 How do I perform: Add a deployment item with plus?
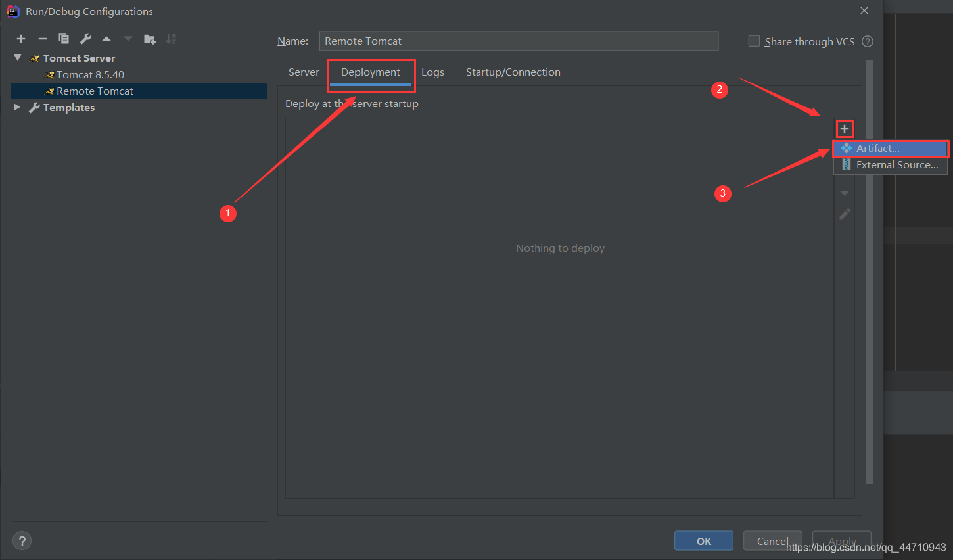845,129
